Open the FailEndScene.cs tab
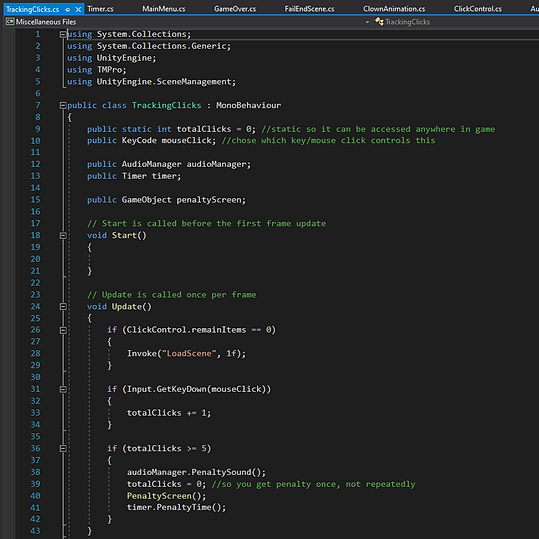Image resolution: width=539 pixels, height=539 pixels. pyautogui.click(x=309, y=9)
